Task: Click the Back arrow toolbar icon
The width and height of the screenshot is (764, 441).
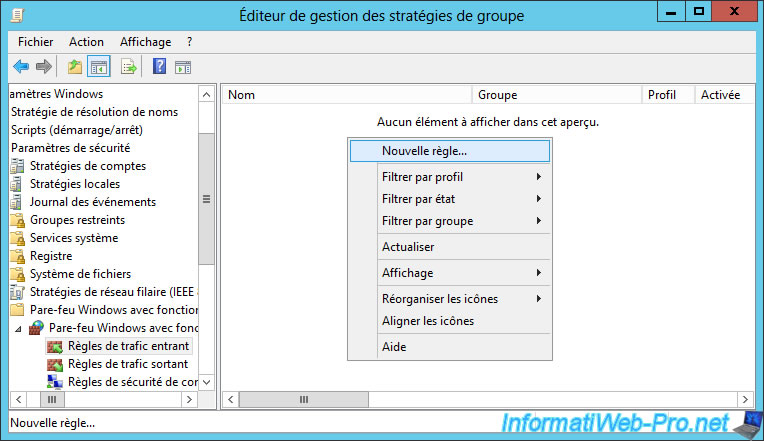Action: pos(21,67)
